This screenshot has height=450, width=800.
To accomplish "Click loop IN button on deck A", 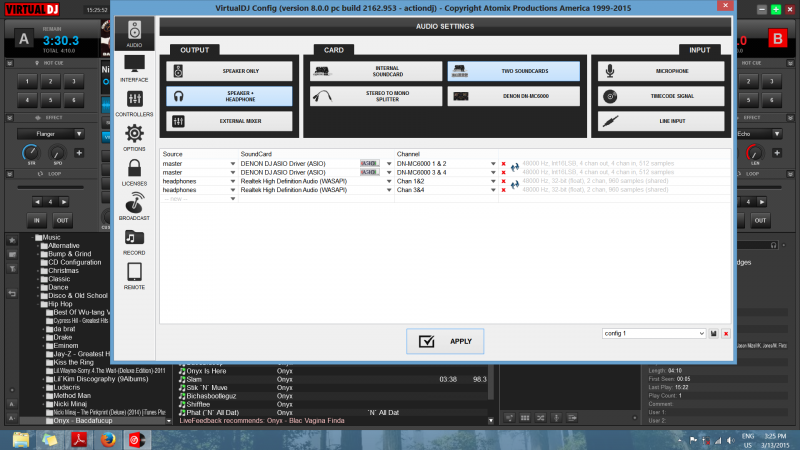I will (x=37, y=220).
